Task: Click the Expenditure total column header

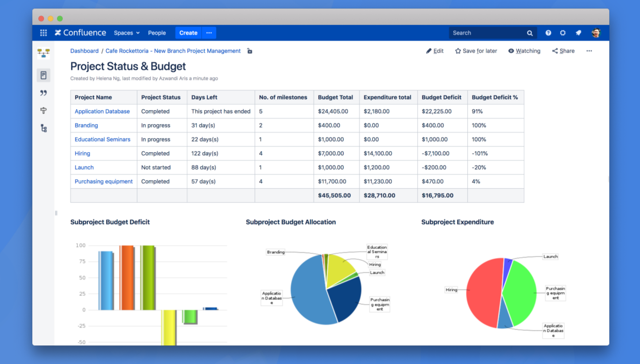Action: (388, 98)
